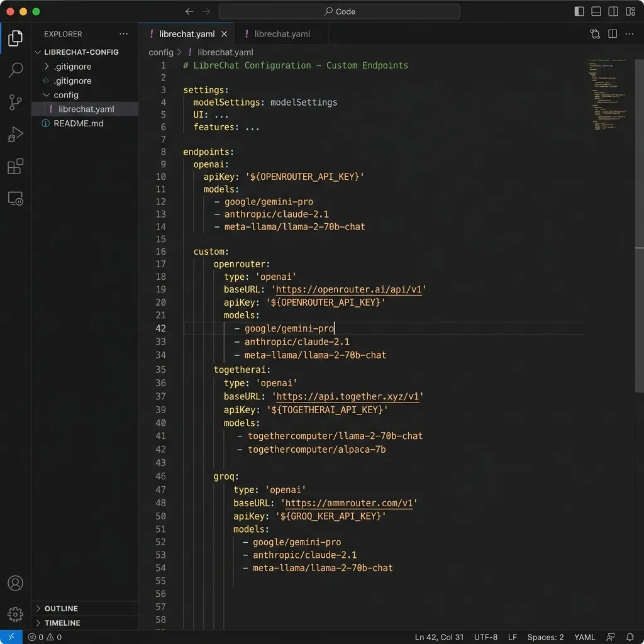
Task: Follow the api.together.xyz baseURL link
Action: coord(347,396)
